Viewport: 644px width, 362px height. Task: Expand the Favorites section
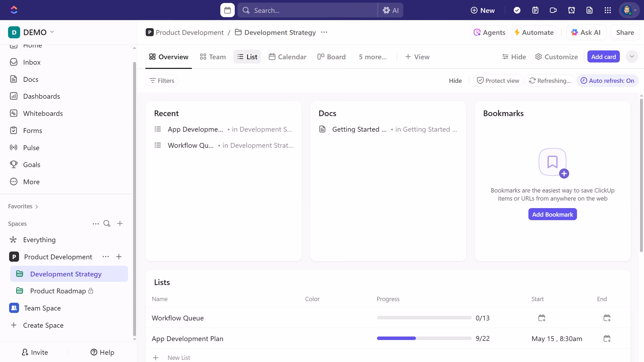(x=23, y=206)
